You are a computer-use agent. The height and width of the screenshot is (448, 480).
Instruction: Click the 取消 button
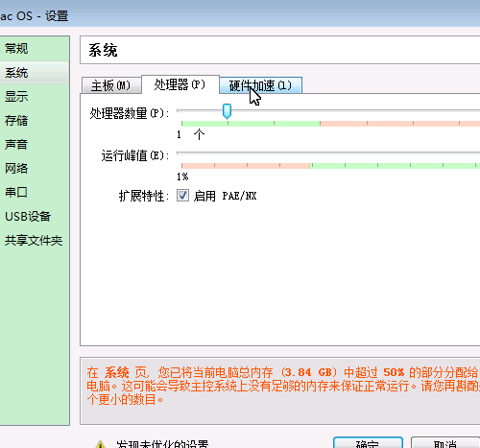point(445,443)
